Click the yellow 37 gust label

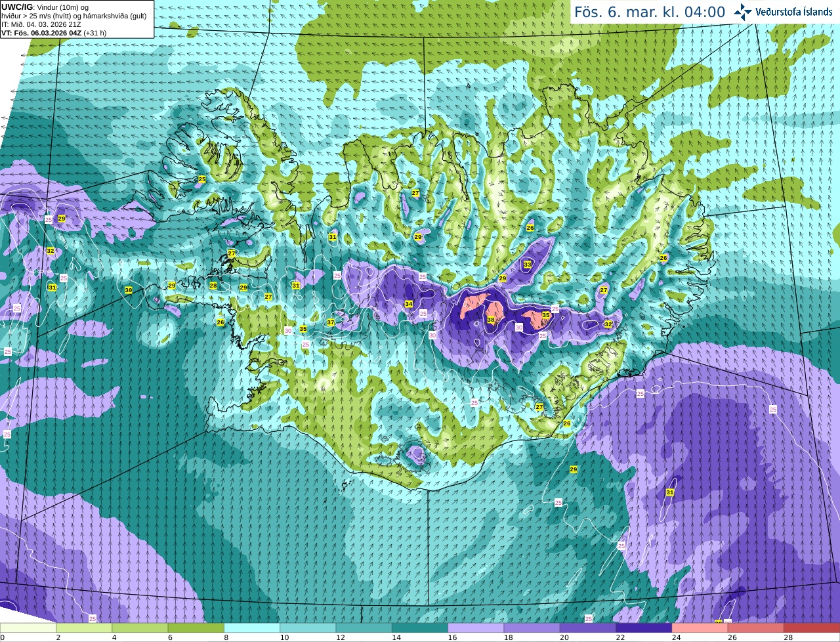coord(331,322)
